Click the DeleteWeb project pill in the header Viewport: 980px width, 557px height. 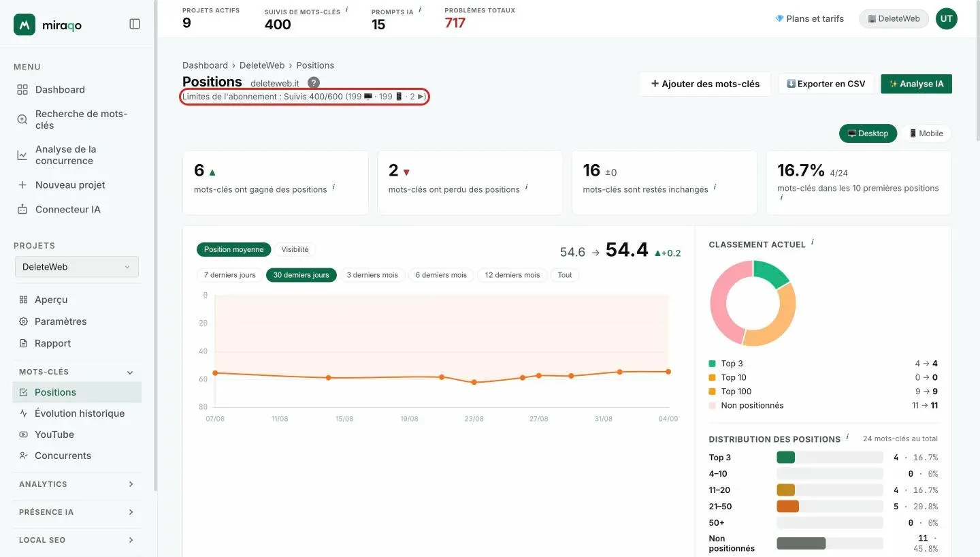[x=894, y=19]
